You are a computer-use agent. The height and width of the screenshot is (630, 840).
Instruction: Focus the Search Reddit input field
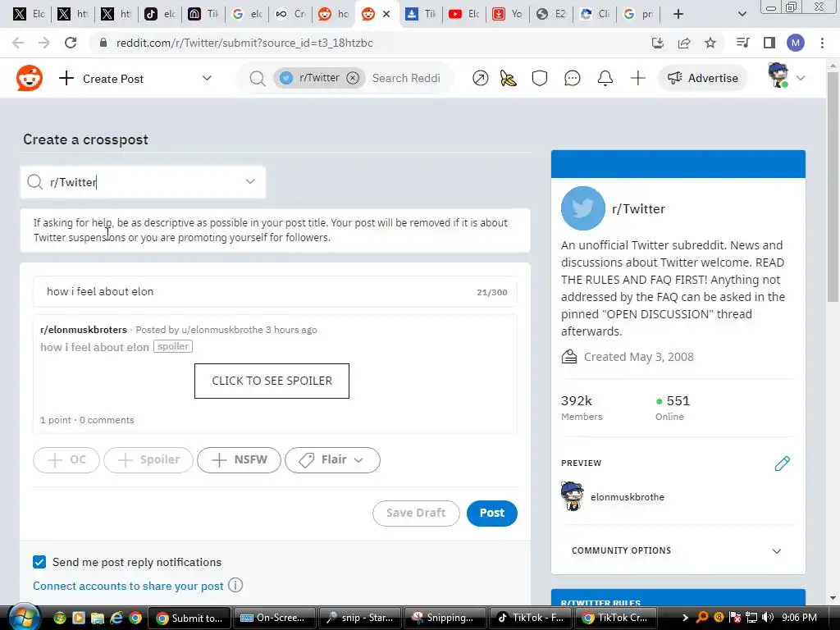pos(406,78)
